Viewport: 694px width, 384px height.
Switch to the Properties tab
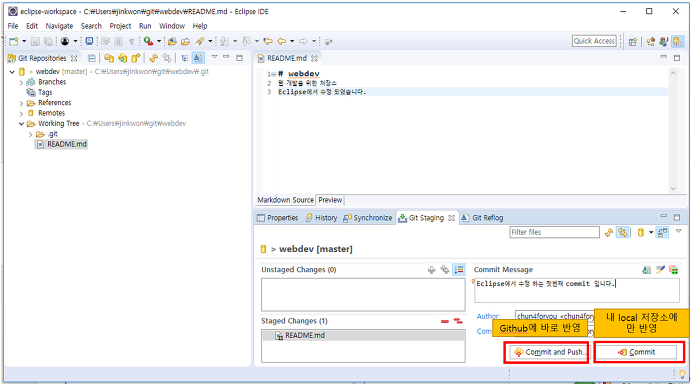pos(278,218)
